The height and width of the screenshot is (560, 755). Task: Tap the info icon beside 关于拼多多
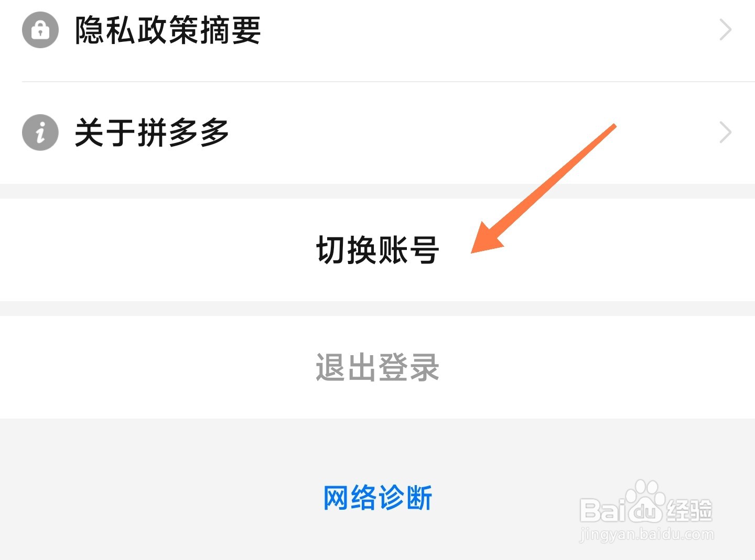[x=40, y=132]
